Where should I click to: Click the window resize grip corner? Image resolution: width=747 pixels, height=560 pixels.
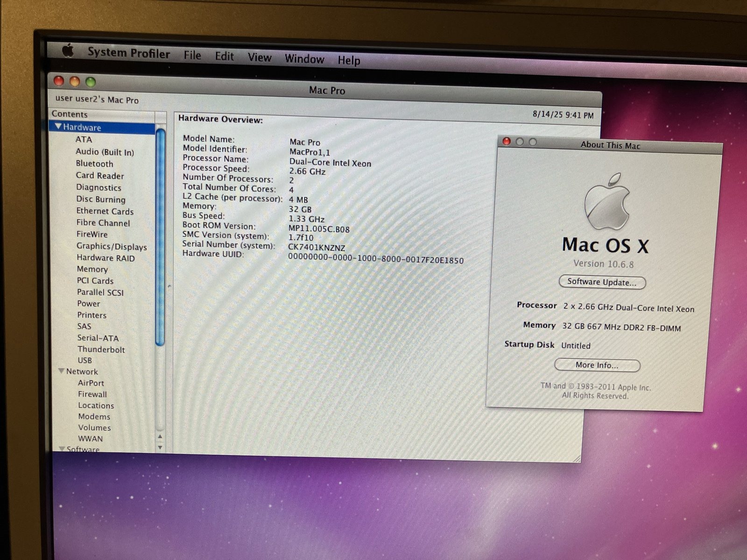click(x=576, y=458)
